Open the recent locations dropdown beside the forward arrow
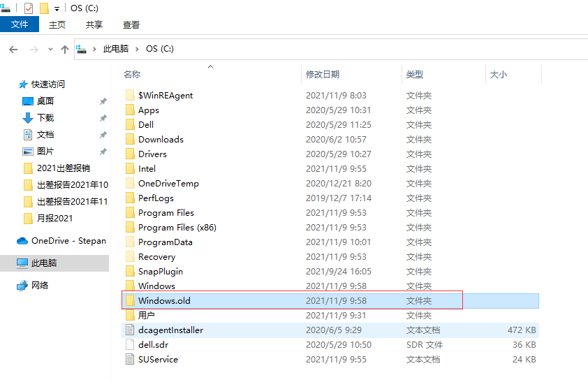 [x=50, y=50]
